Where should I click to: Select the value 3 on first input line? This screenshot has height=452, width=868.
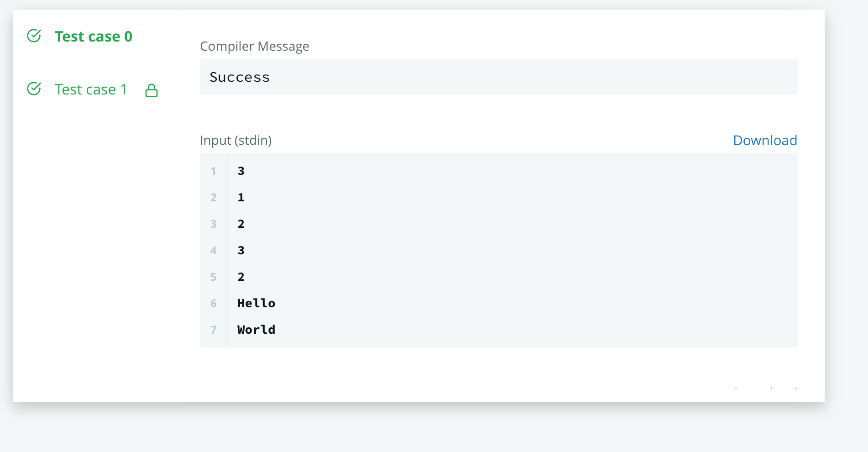(241, 171)
